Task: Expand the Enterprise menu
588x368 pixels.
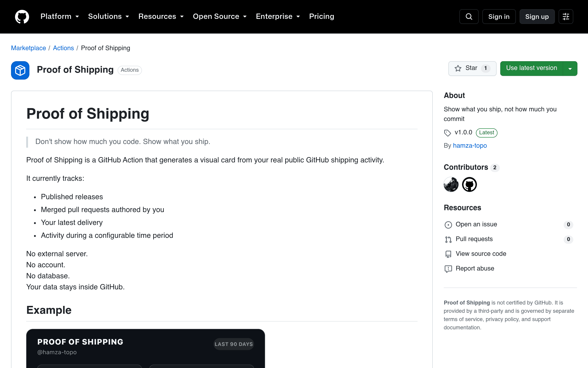Action: coord(278,17)
